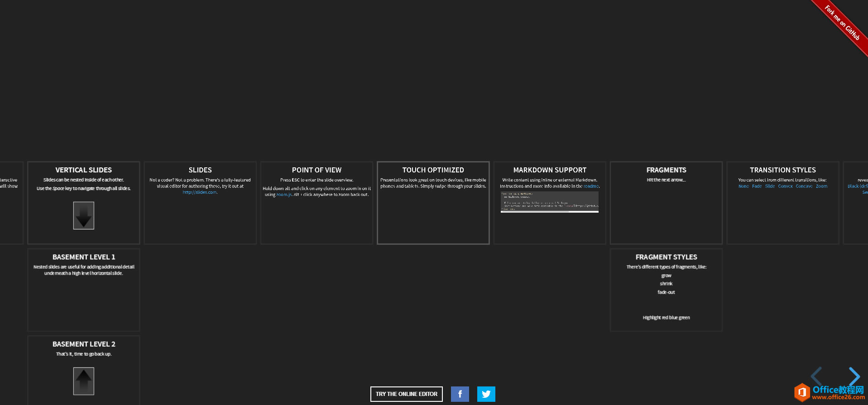Select the Convex transition link
The width and height of the screenshot is (868, 405).
point(785,186)
